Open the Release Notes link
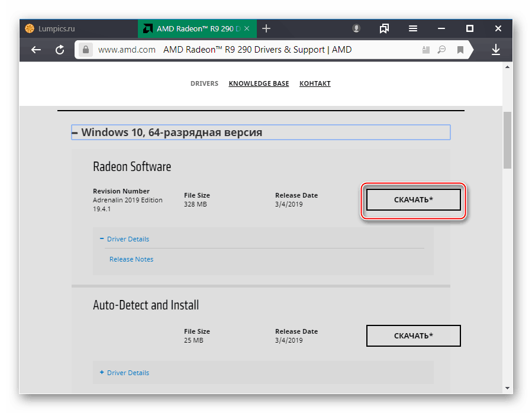532x413 pixels. point(131,259)
